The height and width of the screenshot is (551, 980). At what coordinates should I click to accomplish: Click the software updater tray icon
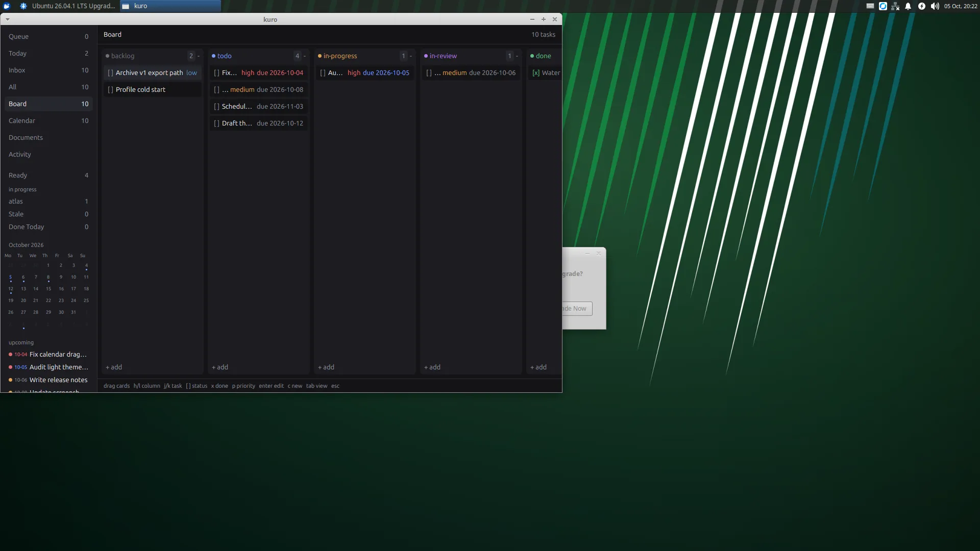pos(883,6)
